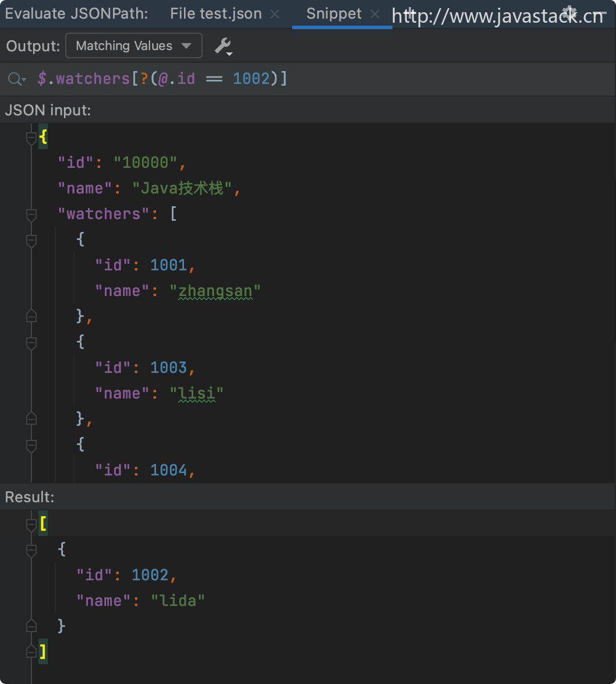The width and height of the screenshot is (616, 684).
Task: Click the zhangsan name value in JSON input
Action: (x=215, y=291)
